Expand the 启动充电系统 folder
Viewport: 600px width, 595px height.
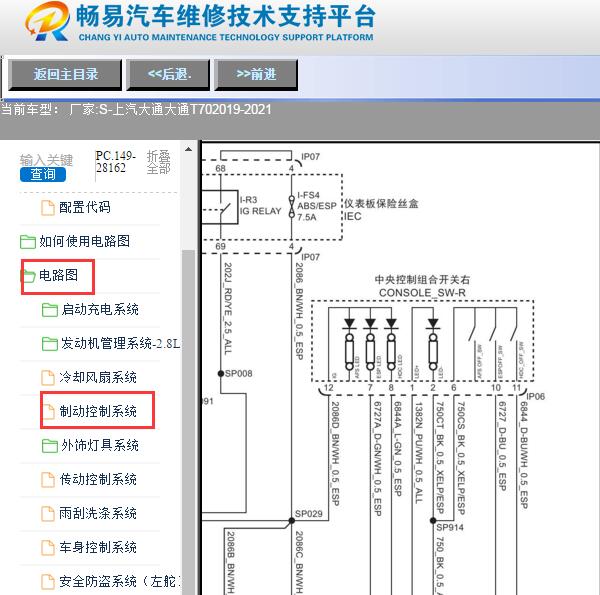point(100,309)
